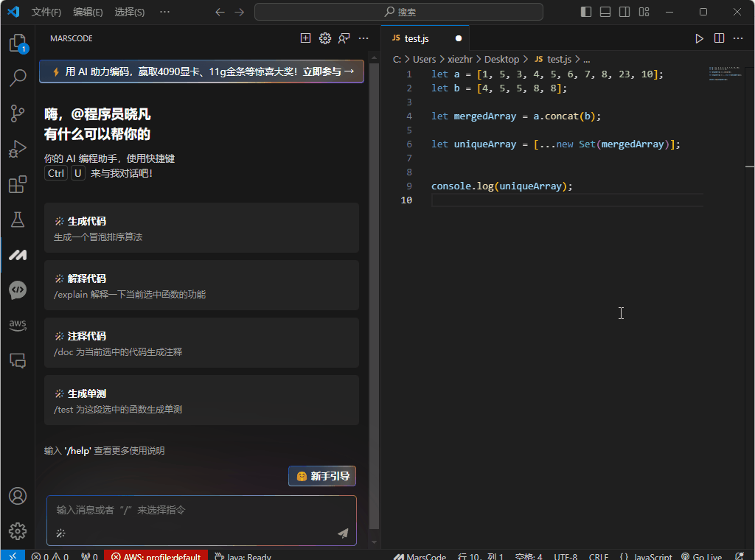Go forward in navigation history
This screenshot has height=560, width=755.
point(240,12)
